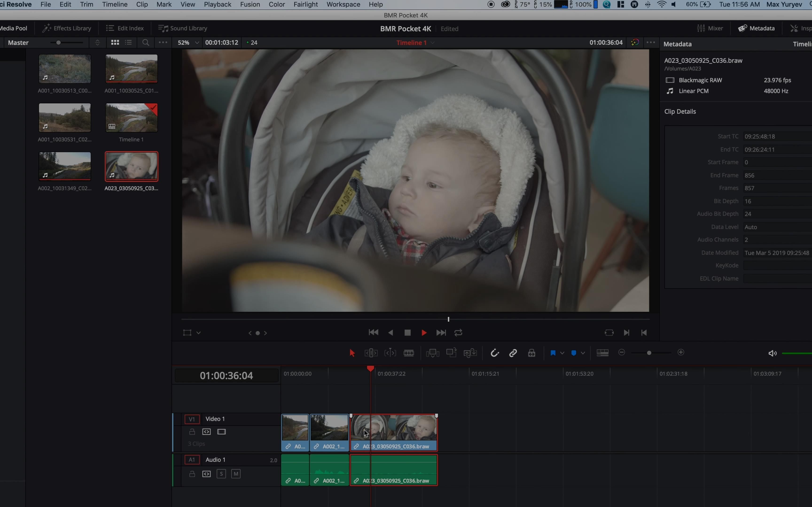Image resolution: width=812 pixels, height=507 pixels.
Task: Solo the Audio 1 track
Action: pos(221,474)
